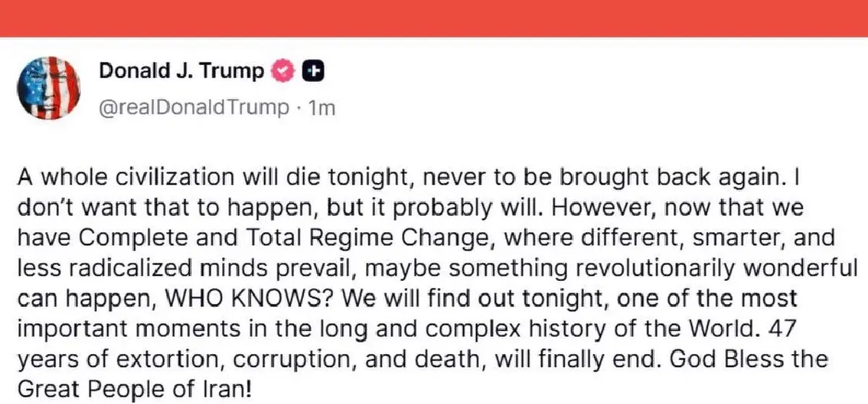The image size is (868, 404).
Task: Click the black plus badge icon
Action: coord(312,71)
